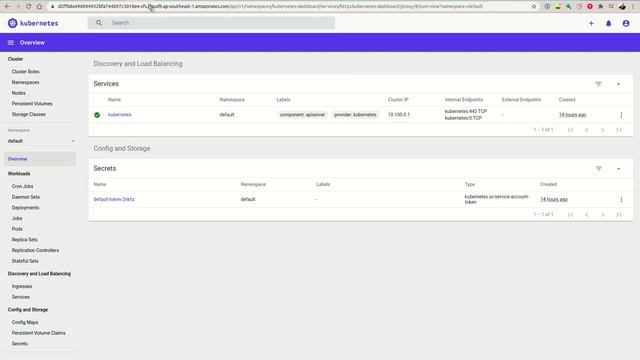The image size is (640, 360).
Task: Open Storage Classes in sidebar
Action: [x=29, y=114]
